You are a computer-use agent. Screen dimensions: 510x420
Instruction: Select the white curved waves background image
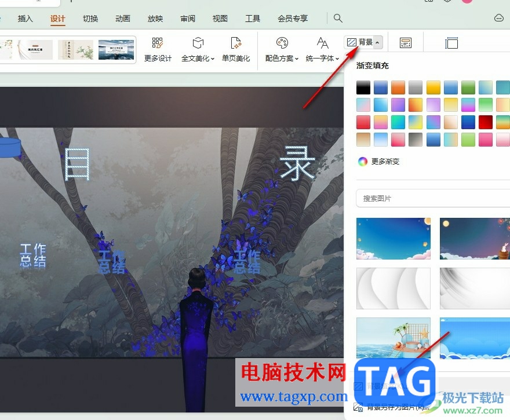pos(394,288)
